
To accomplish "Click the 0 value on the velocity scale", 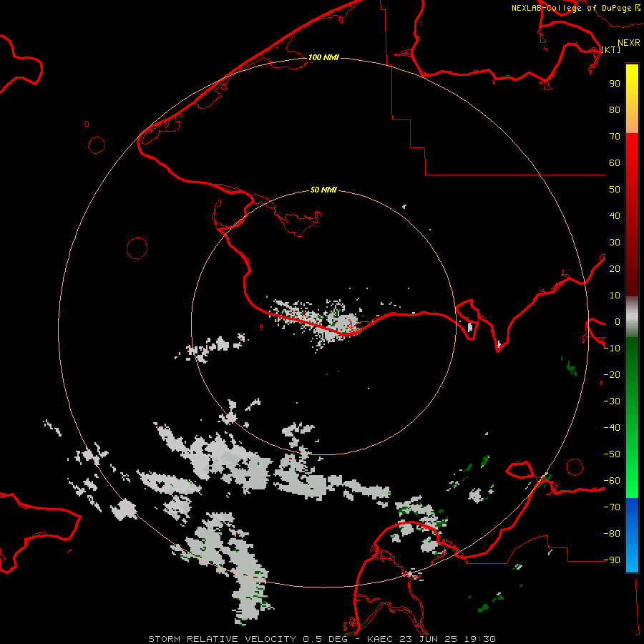I will point(617,322).
